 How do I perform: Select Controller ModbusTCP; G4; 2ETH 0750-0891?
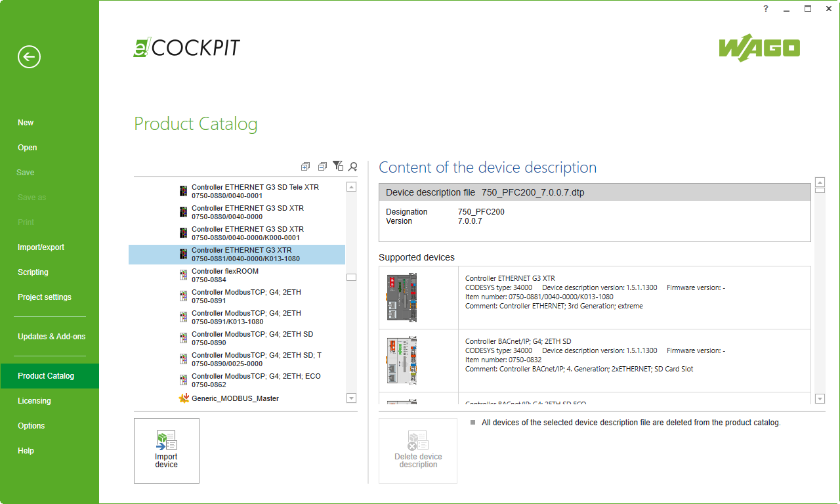pyautogui.click(x=237, y=296)
